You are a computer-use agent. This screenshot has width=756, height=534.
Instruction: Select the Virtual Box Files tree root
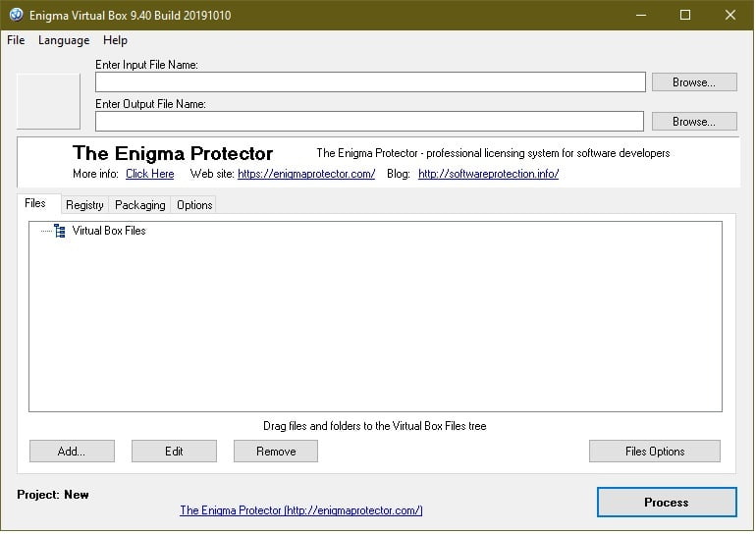[x=109, y=231]
